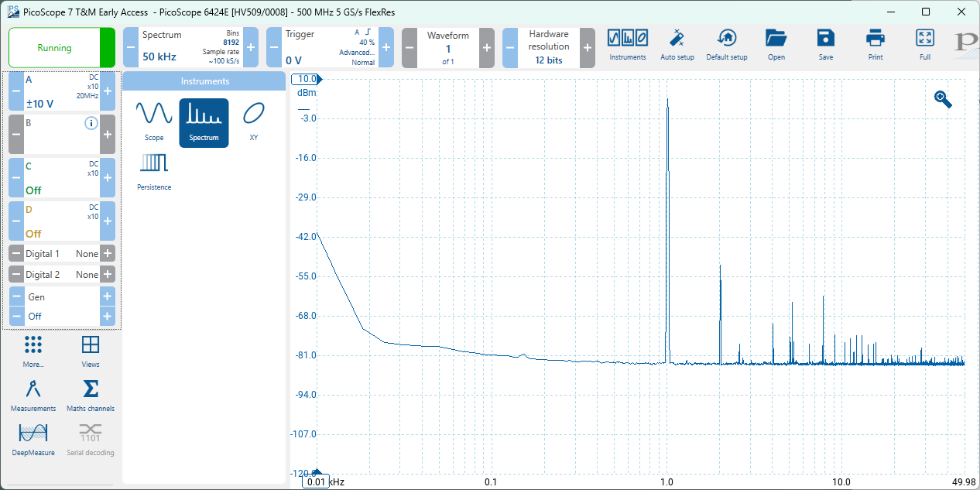The height and width of the screenshot is (490, 980).
Task: Click channel C minus button
Action: pos(16,177)
